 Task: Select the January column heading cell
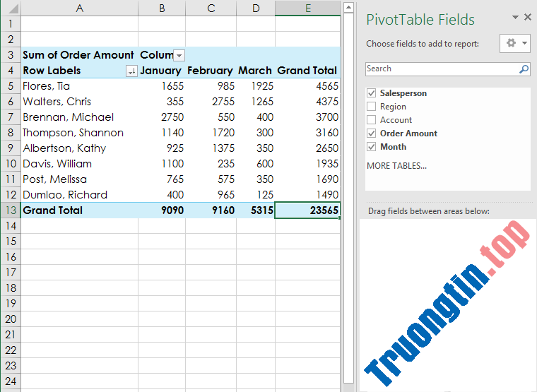162,71
